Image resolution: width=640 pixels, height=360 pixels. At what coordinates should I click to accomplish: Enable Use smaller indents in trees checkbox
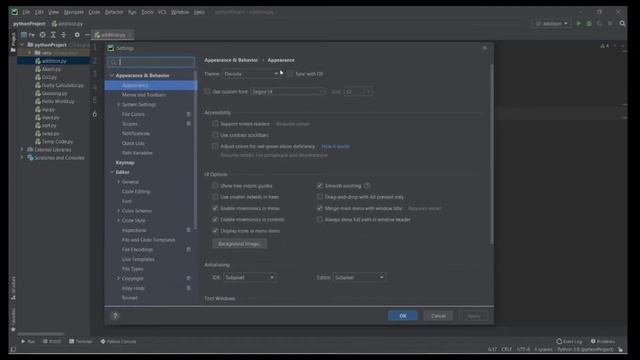pyautogui.click(x=215, y=197)
